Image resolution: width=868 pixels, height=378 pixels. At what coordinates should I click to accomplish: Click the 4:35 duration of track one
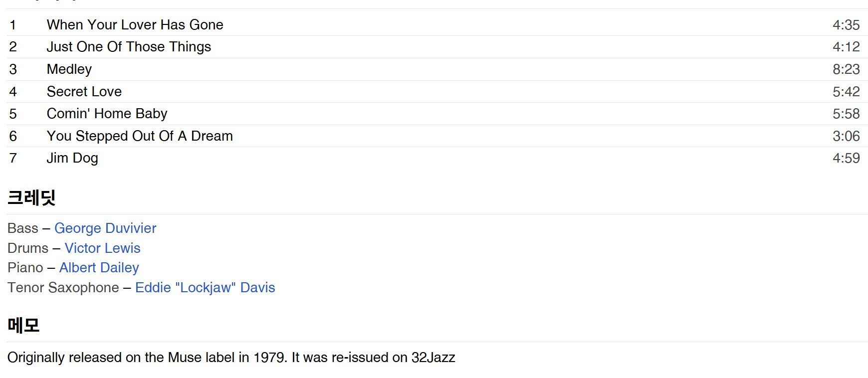846,25
